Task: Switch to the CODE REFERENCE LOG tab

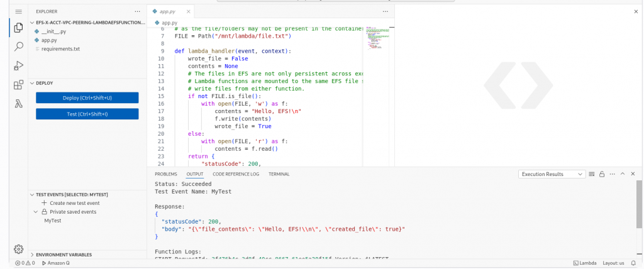Action: [236, 174]
